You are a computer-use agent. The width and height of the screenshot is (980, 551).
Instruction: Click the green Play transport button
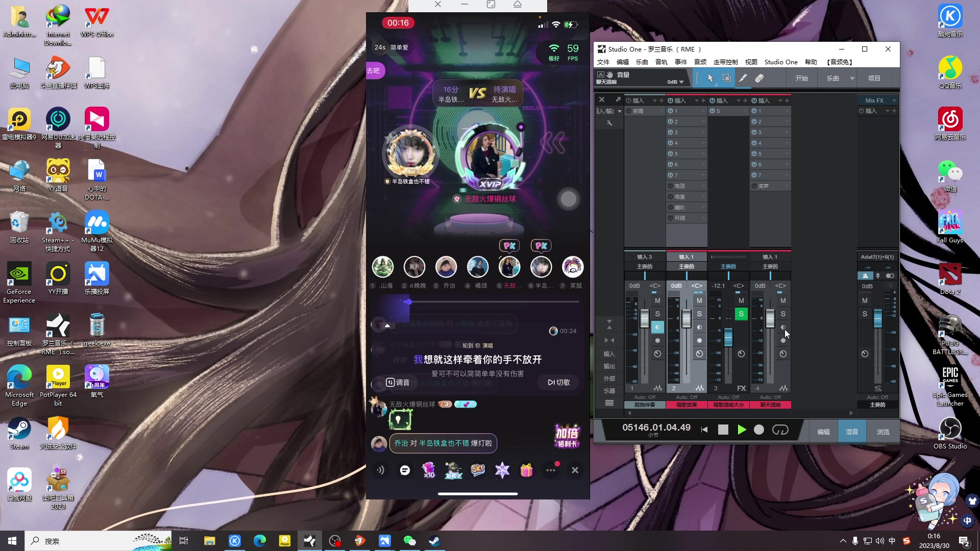[742, 430]
